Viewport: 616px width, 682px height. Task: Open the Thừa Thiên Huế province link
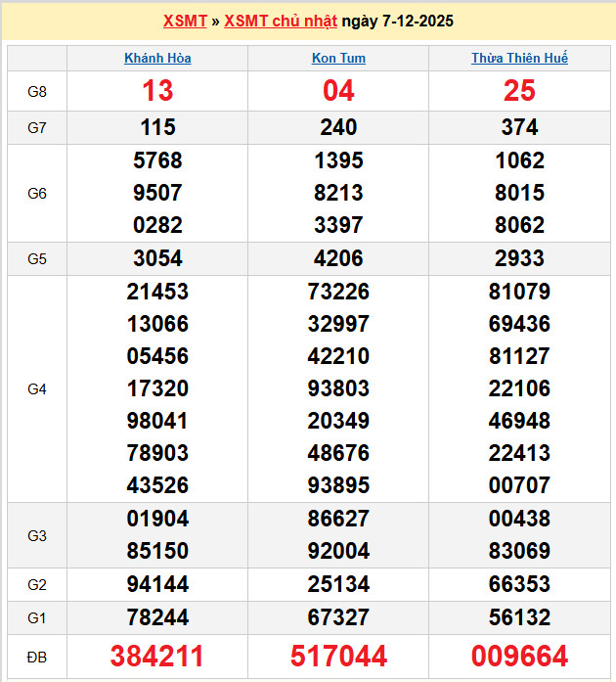pyautogui.click(x=519, y=59)
